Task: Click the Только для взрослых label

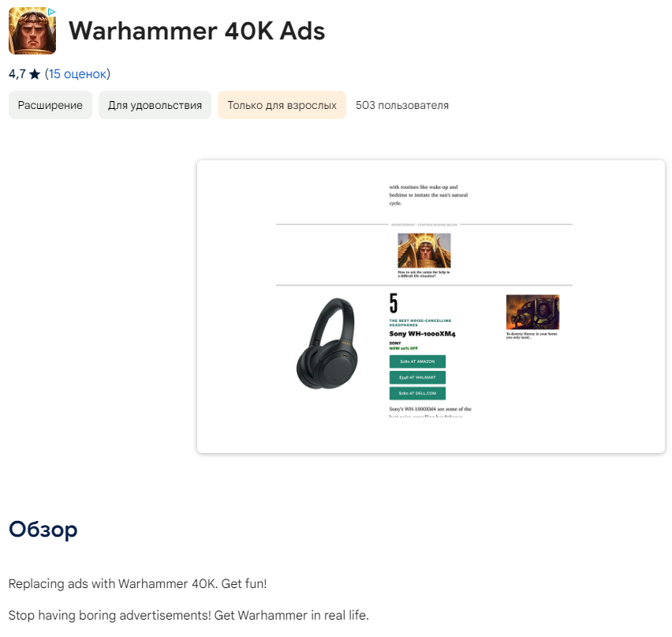Action: coord(282,105)
